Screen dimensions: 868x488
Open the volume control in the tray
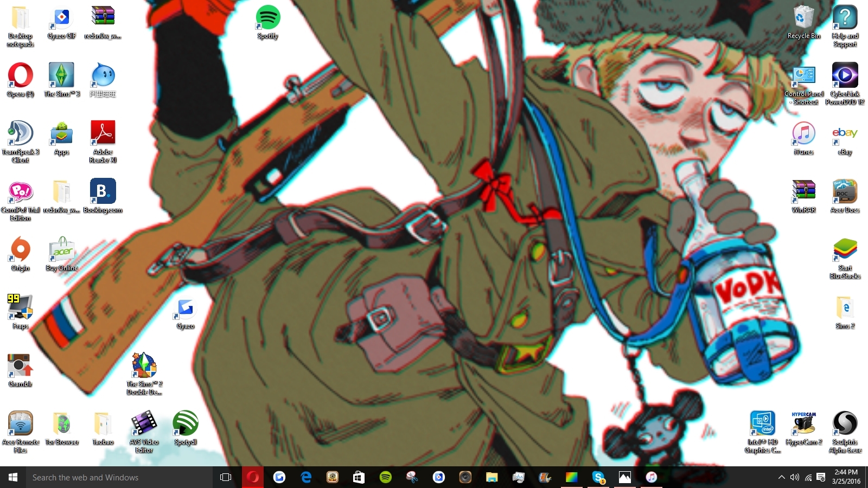coord(795,477)
